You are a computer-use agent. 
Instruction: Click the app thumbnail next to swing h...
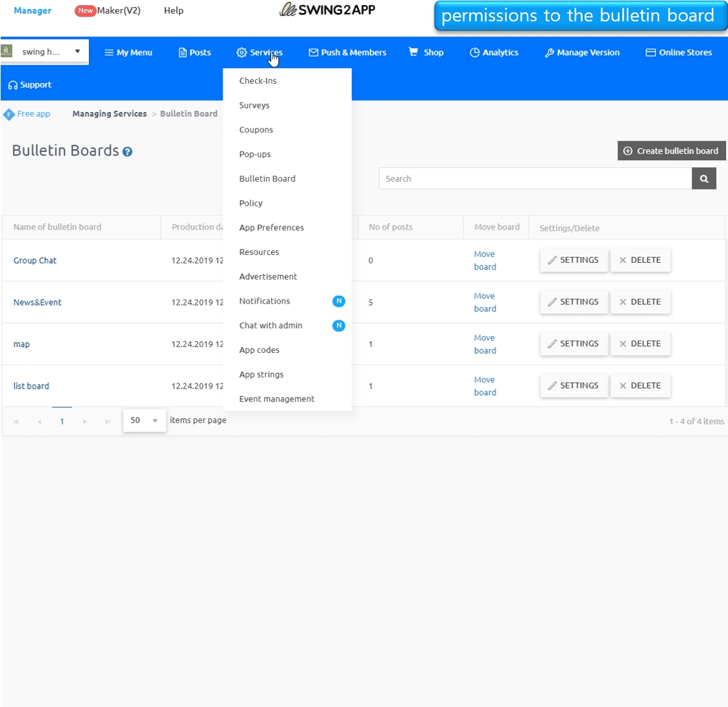pos(6,51)
